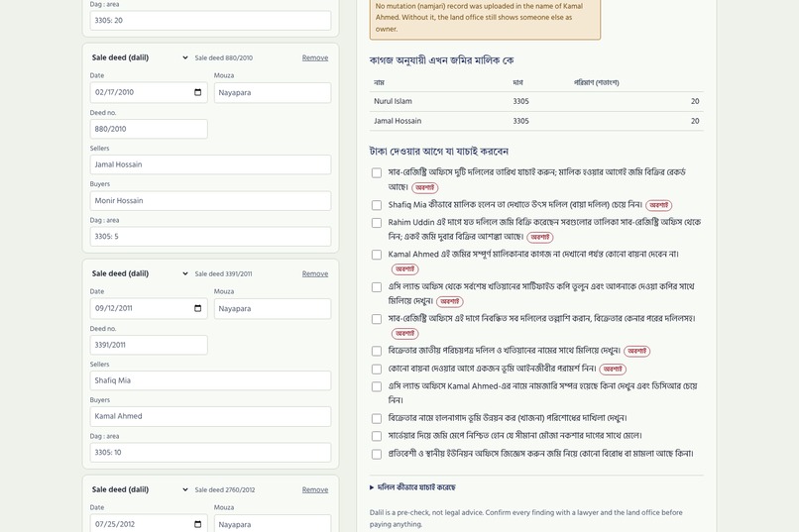Open document type dropdown for deed 880/2010
This screenshot has width=799, height=532.
click(140, 57)
